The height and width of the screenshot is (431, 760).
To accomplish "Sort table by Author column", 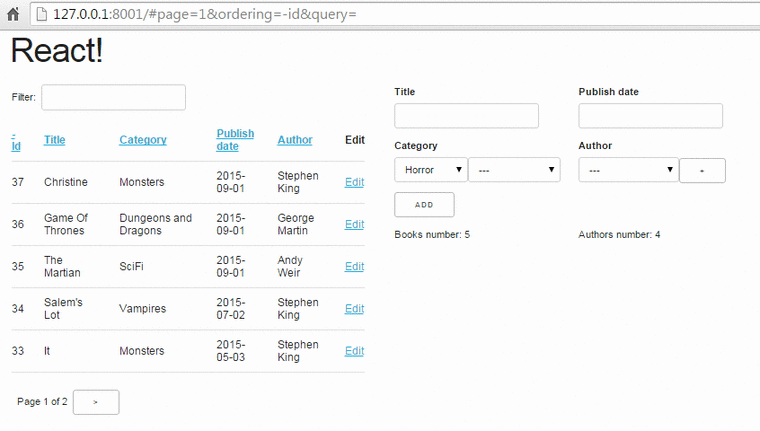I will point(295,140).
